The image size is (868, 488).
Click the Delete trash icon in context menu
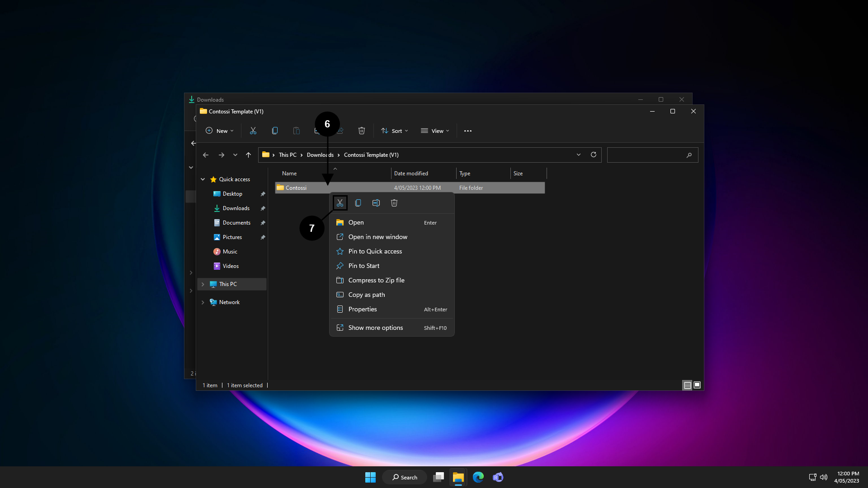tap(394, 203)
